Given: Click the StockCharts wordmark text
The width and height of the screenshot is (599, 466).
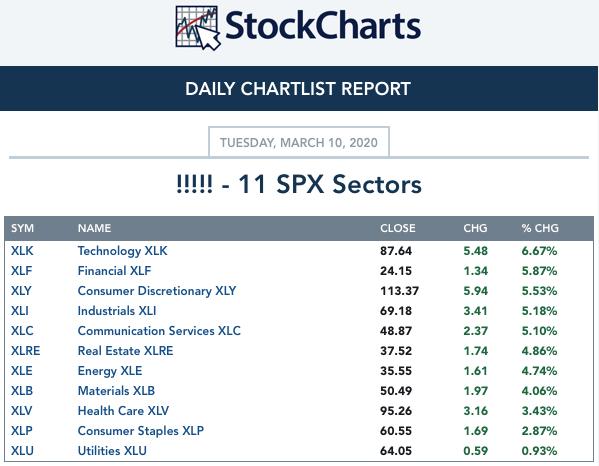Looking at the screenshot, I should pyautogui.click(x=323, y=26).
